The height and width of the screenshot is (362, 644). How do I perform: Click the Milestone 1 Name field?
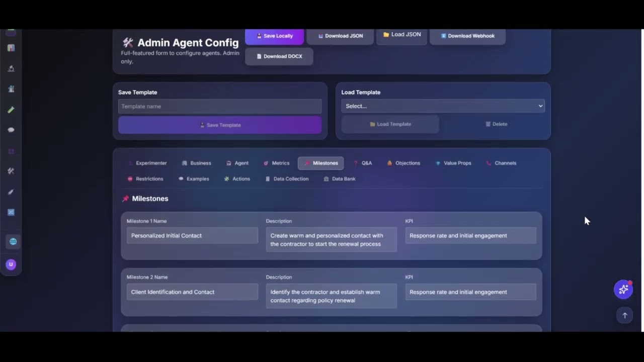point(192,236)
